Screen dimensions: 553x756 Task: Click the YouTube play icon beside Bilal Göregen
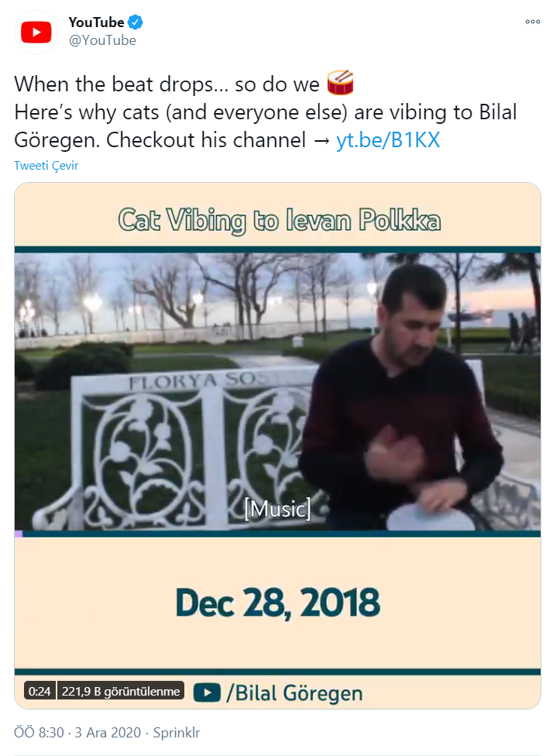[208, 692]
